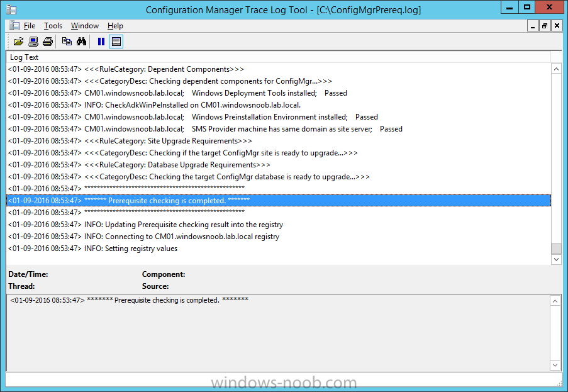
Task: Open a log file with the folder icon
Action: pyautogui.click(x=18, y=42)
